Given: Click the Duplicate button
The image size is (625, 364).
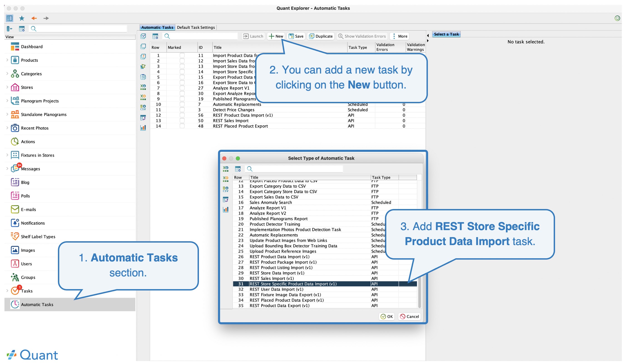Looking at the screenshot, I should tap(321, 36).
